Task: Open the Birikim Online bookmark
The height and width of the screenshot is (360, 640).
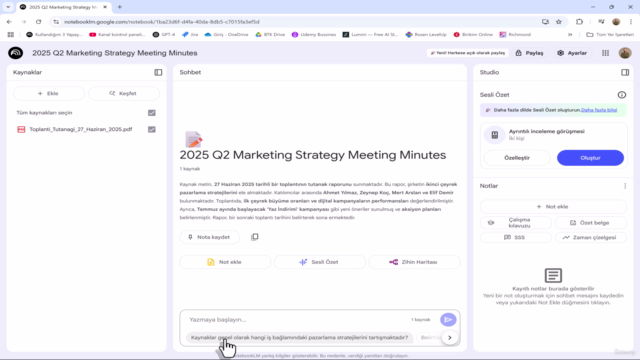Action: (473, 35)
